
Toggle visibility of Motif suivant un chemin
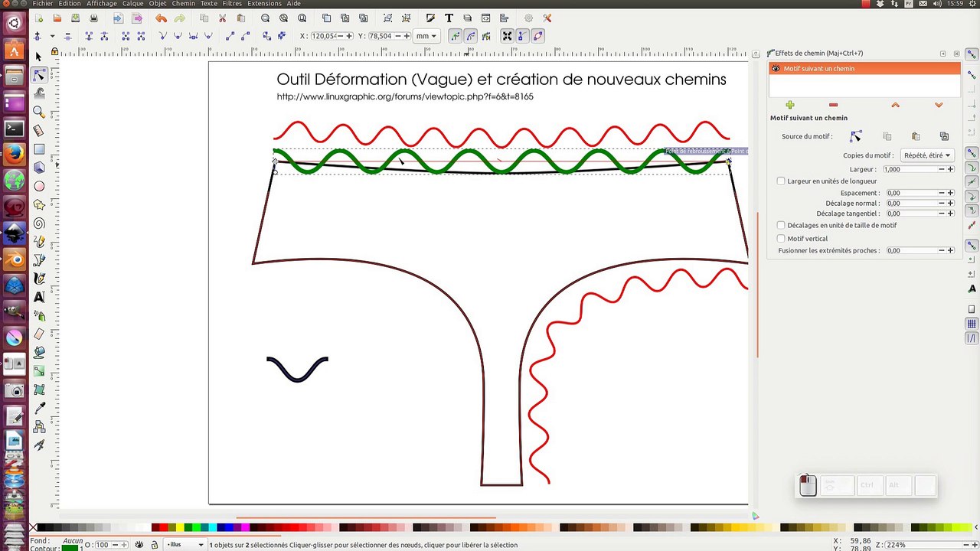[776, 69]
